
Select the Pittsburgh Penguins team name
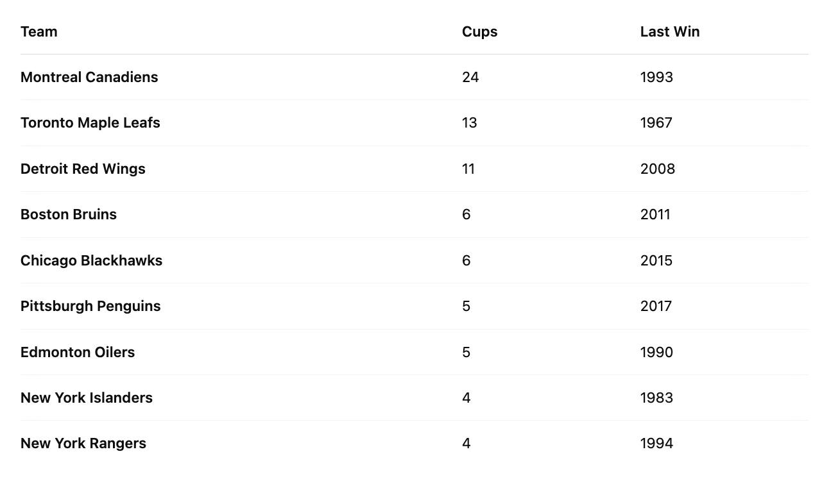point(90,306)
